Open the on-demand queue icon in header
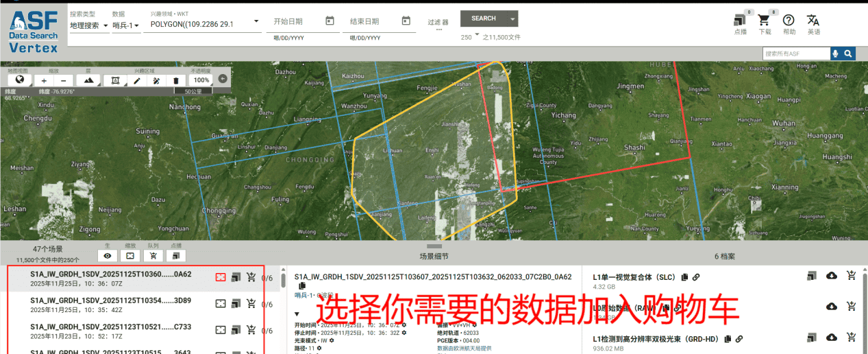This screenshot has height=354, width=868. tap(740, 21)
